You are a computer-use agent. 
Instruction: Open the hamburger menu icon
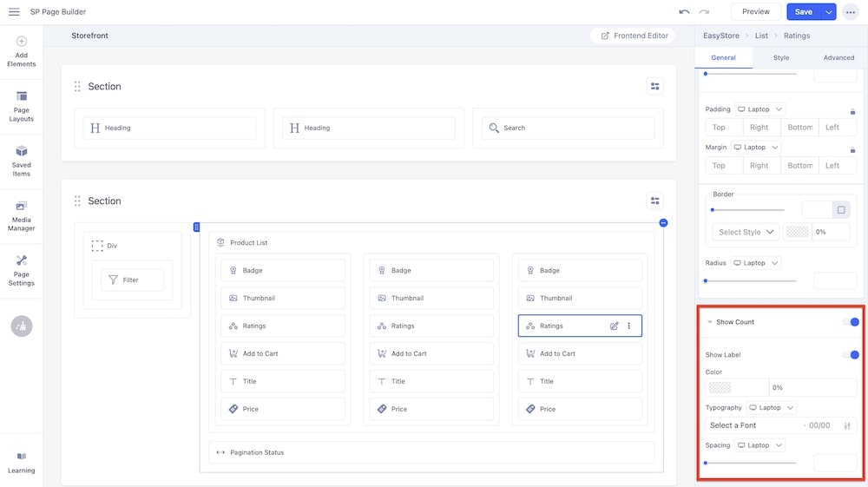coord(14,12)
